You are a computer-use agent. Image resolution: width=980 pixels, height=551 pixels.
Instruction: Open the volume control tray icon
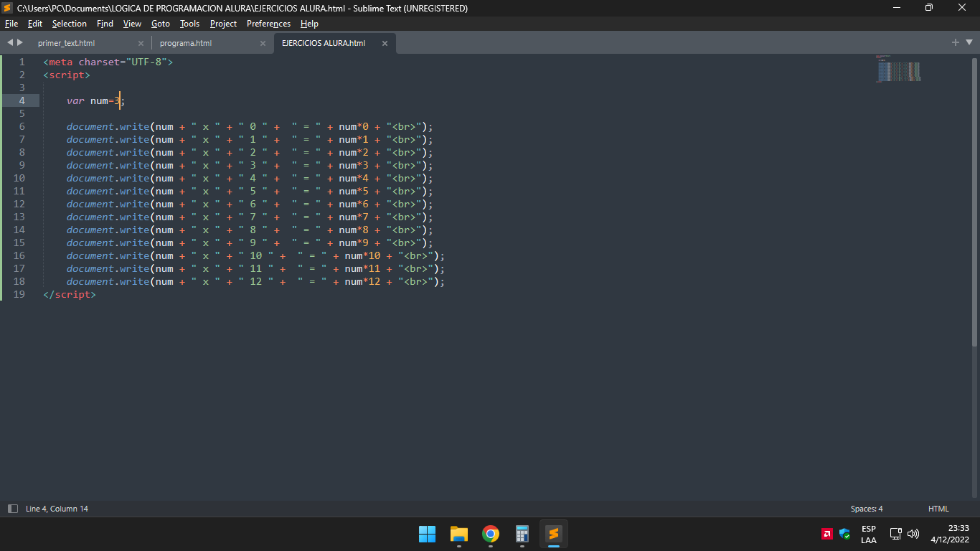[x=913, y=534]
